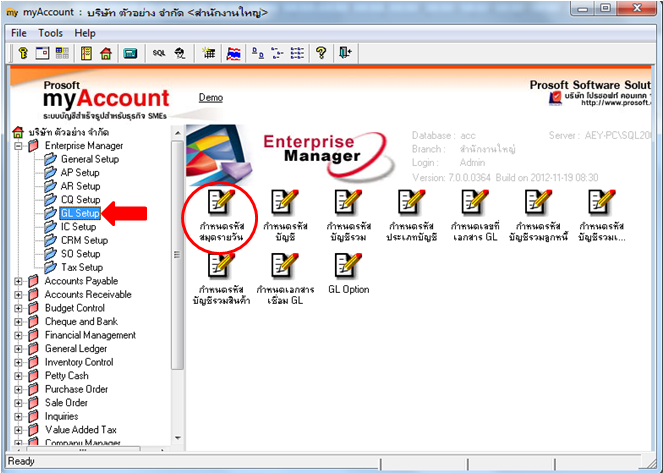Click the exit door toolbar icon

tap(345, 53)
